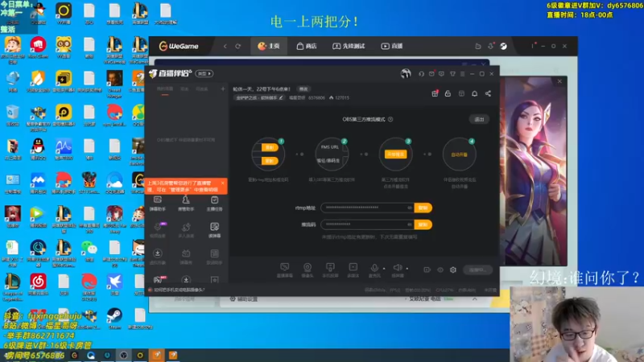Click the streaming companion version badge
Screen dimensions: 644x362
point(204,73)
